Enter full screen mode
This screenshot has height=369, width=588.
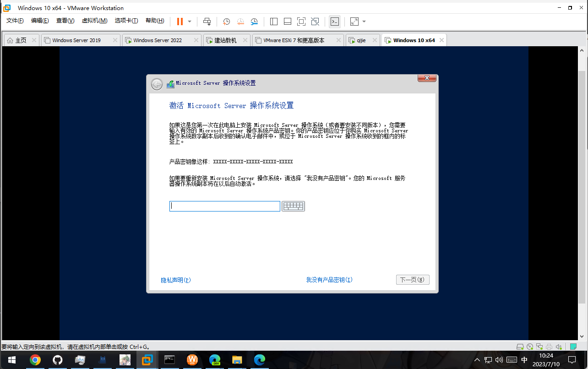click(301, 22)
